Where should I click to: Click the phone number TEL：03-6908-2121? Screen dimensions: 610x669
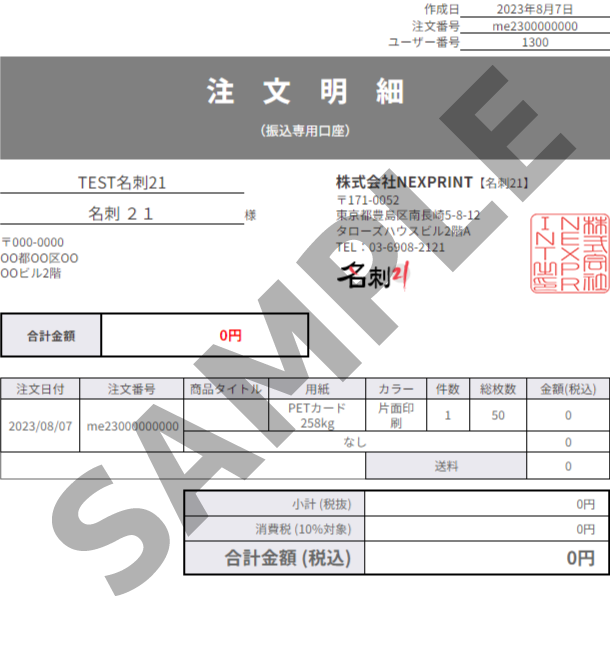[x=390, y=247]
